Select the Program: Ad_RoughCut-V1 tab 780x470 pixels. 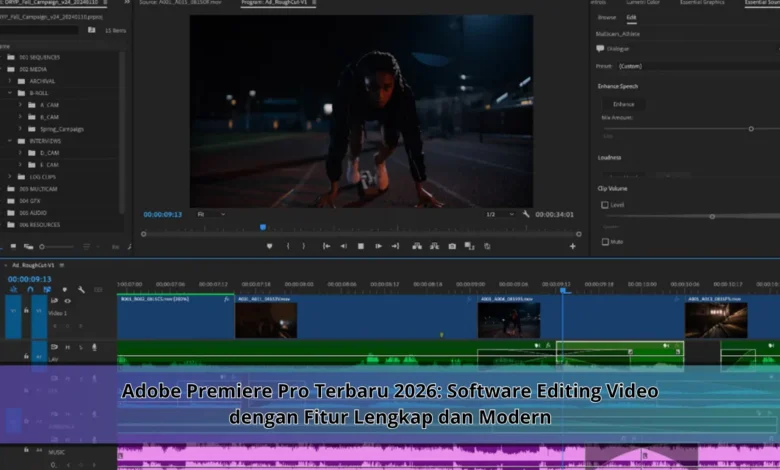click(275, 2)
